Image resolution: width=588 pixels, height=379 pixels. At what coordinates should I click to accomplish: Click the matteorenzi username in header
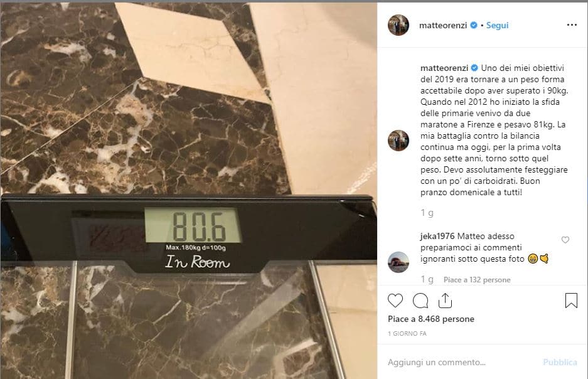point(443,25)
